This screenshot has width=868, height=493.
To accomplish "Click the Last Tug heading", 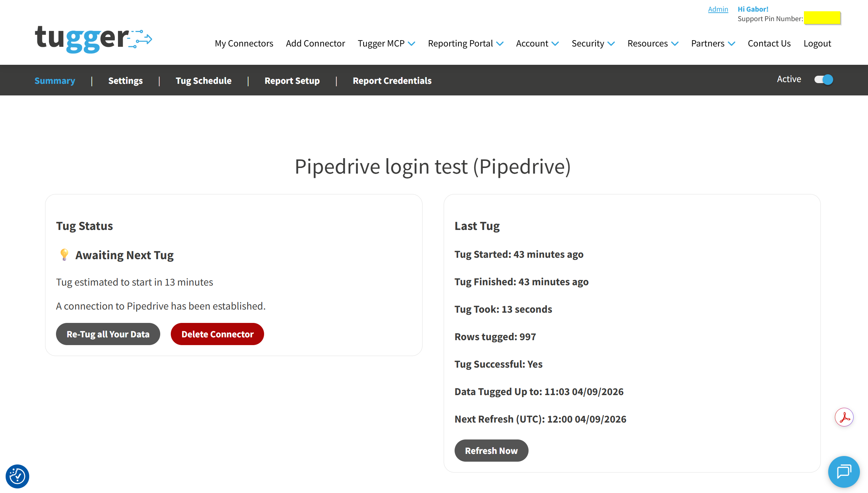I will 477,226.
